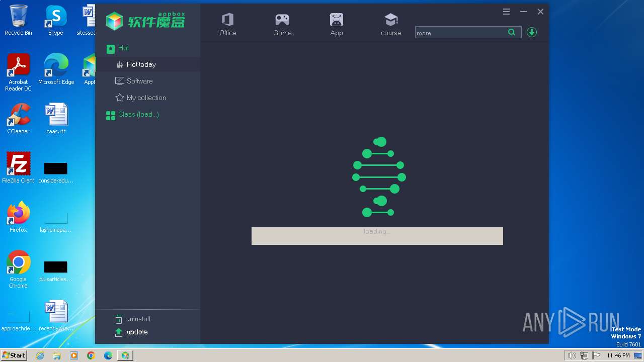
Task: Minimize the appbox window
Action: pyautogui.click(x=523, y=12)
